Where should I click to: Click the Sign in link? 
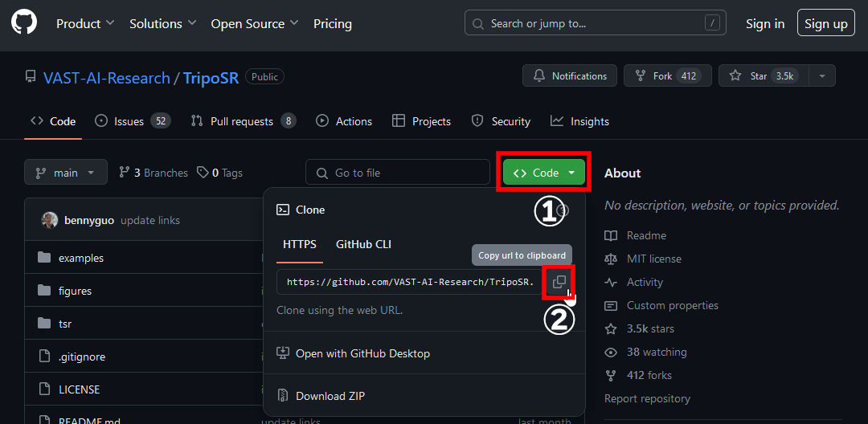pyautogui.click(x=765, y=24)
